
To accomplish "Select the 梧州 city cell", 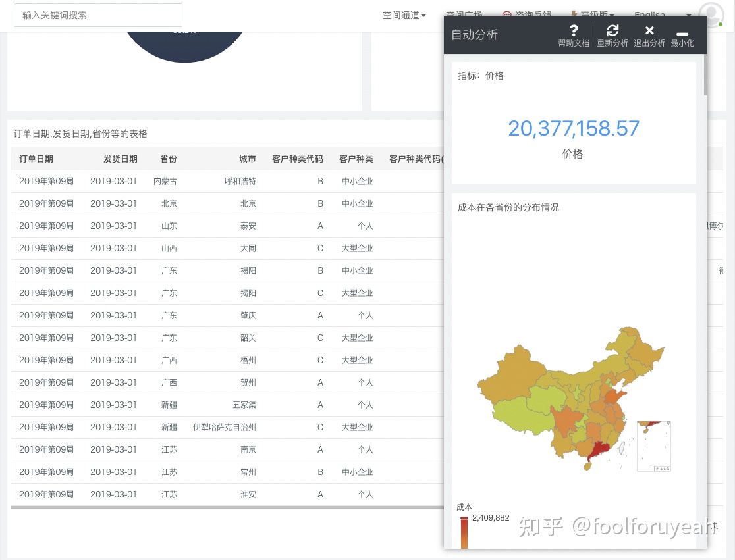I will (248, 360).
